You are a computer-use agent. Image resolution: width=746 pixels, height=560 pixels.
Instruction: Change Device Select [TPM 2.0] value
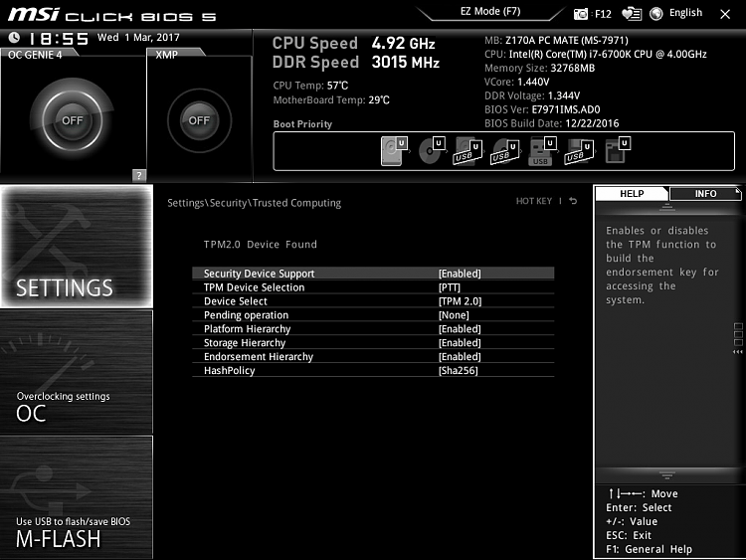(x=461, y=301)
